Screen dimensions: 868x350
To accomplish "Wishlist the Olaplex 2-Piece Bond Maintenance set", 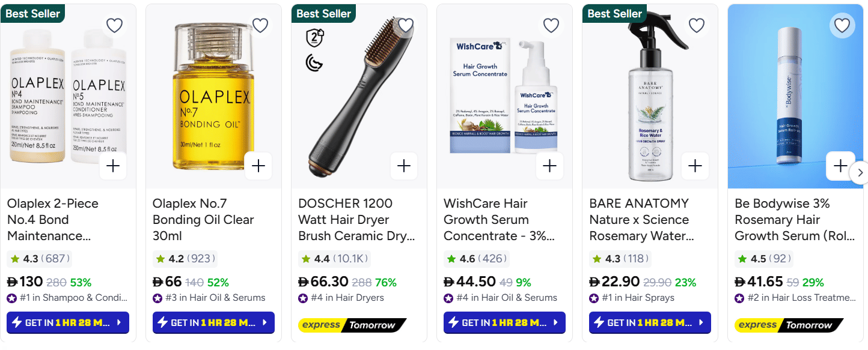I will click(114, 25).
